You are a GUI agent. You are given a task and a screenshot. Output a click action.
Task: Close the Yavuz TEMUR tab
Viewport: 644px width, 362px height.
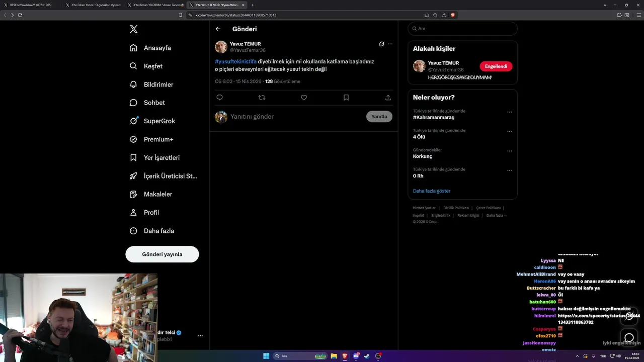(x=244, y=5)
